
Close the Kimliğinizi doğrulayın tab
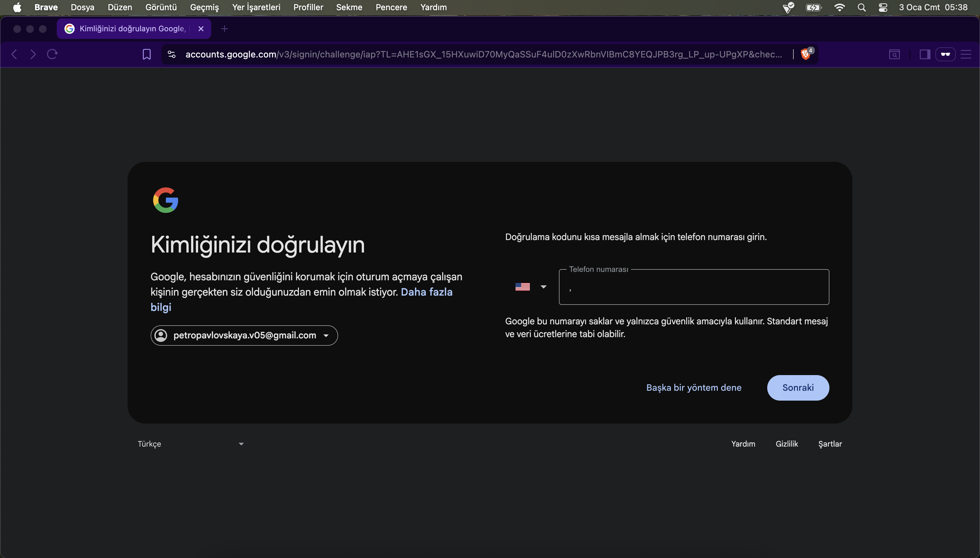(201, 29)
